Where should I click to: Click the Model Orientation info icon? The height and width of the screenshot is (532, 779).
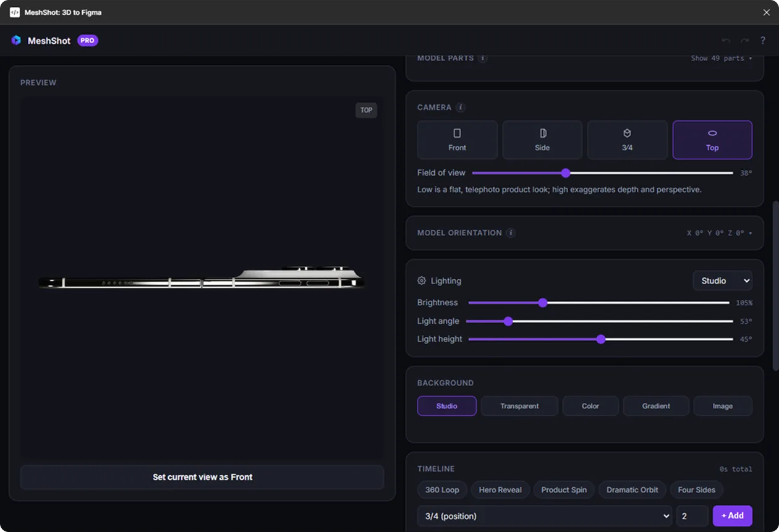click(x=511, y=233)
